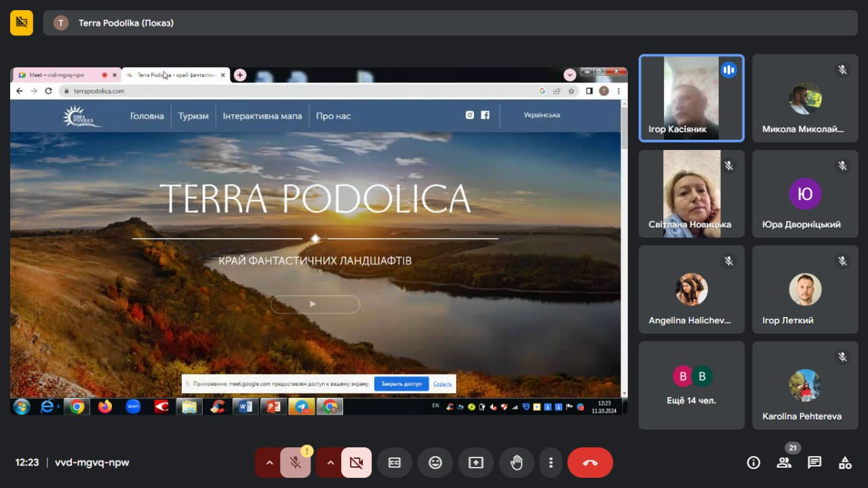This screenshot has height=488, width=868.
Task: Turn on the camera in Meet
Action: pyautogui.click(x=356, y=462)
